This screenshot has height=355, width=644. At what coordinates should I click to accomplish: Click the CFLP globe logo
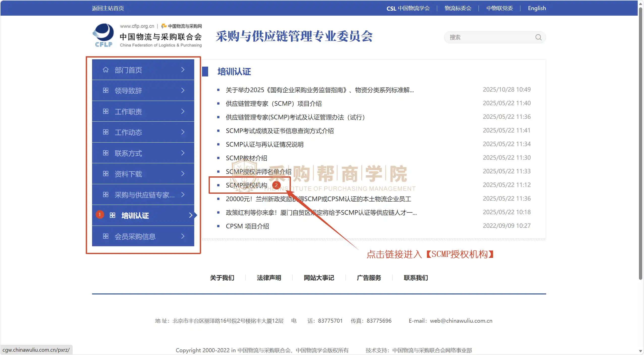tap(103, 35)
